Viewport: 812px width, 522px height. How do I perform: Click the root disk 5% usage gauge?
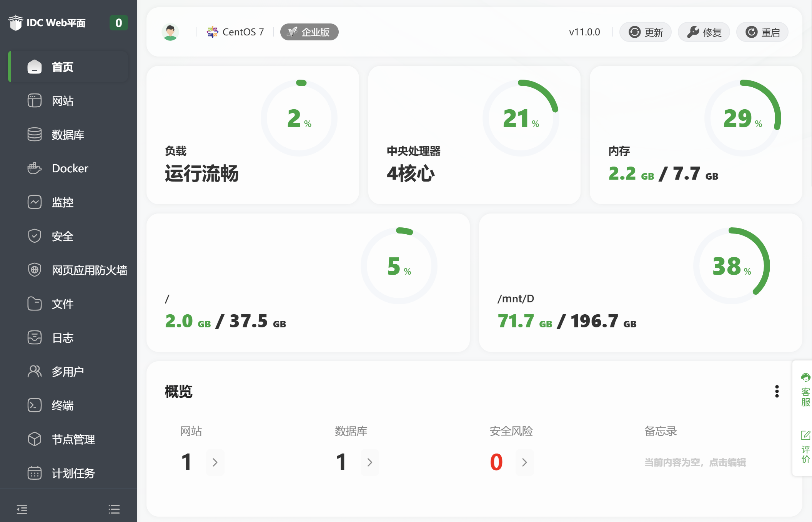(x=399, y=266)
